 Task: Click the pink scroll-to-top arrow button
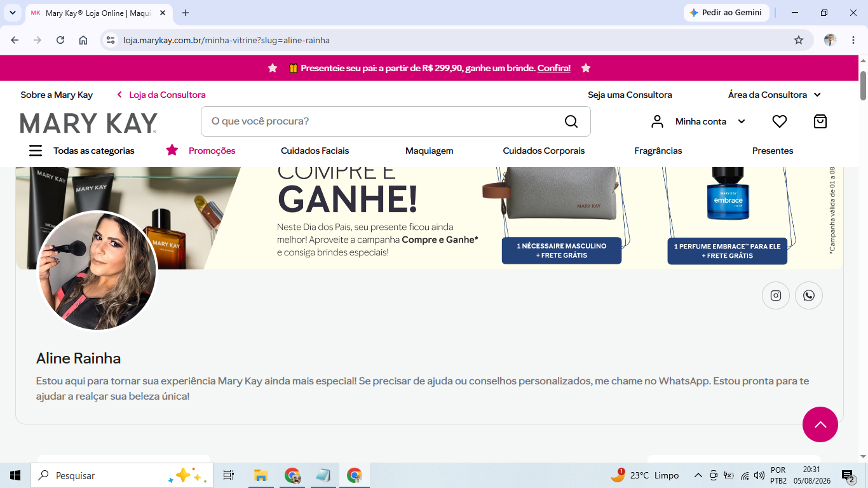[x=820, y=424]
